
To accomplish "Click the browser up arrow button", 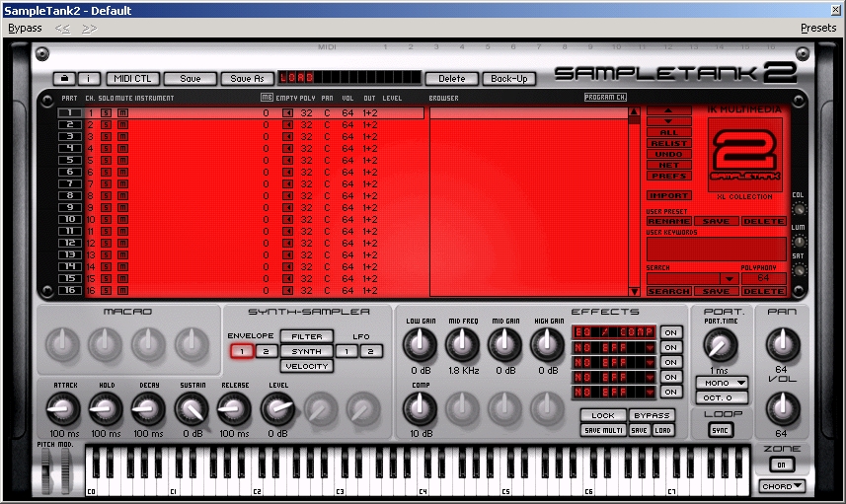I will [x=668, y=110].
